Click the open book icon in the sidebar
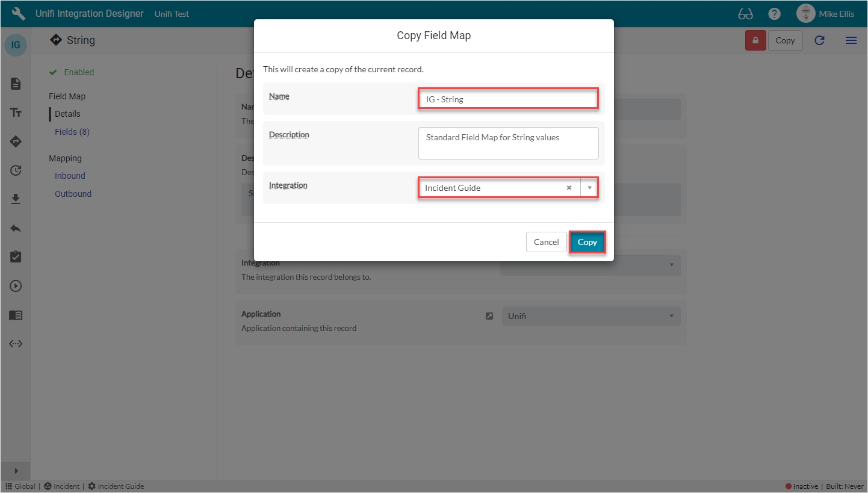 click(x=16, y=315)
